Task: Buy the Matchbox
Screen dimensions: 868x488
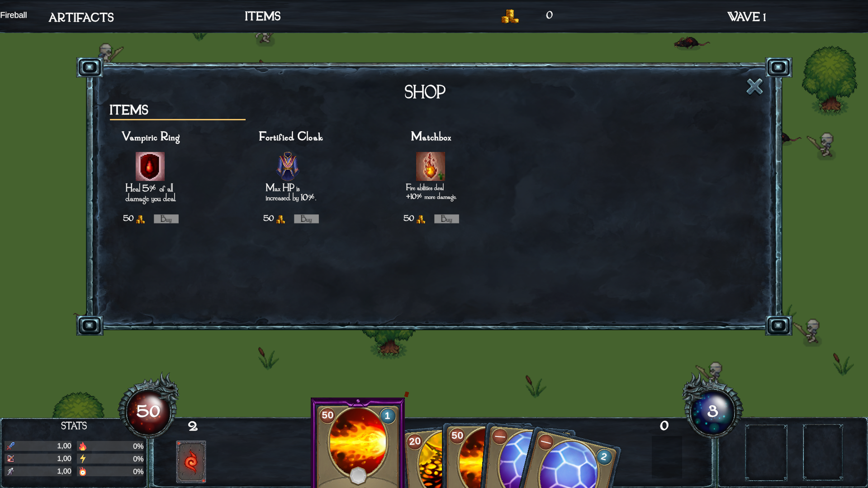Action: point(446,219)
